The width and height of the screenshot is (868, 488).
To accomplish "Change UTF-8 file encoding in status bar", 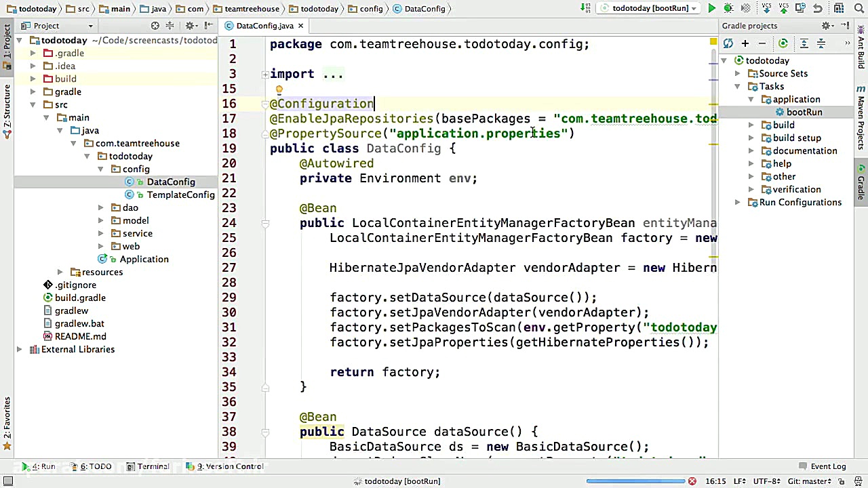I will pyautogui.click(x=766, y=481).
